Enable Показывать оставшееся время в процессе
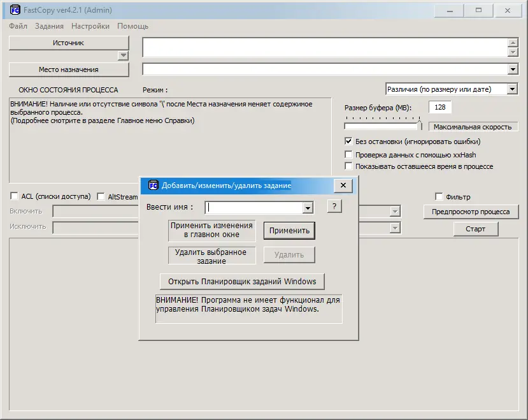The height and width of the screenshot is (420, 528). 348,166
